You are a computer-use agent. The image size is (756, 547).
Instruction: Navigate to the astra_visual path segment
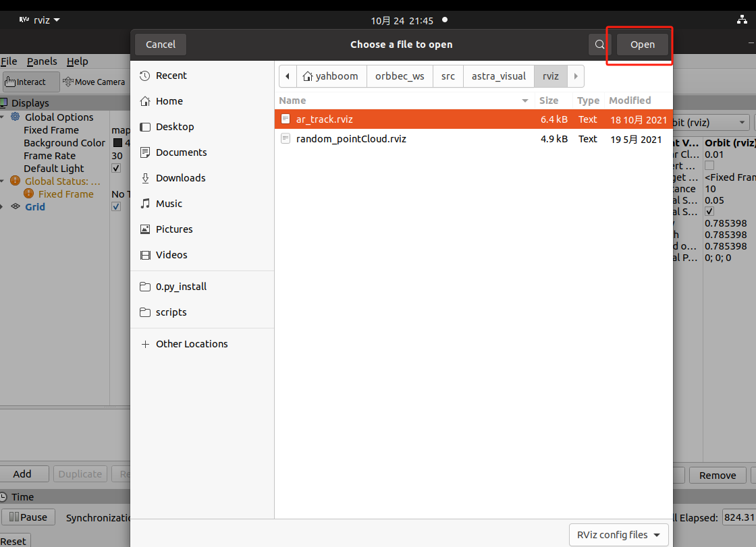coord(499,76)
